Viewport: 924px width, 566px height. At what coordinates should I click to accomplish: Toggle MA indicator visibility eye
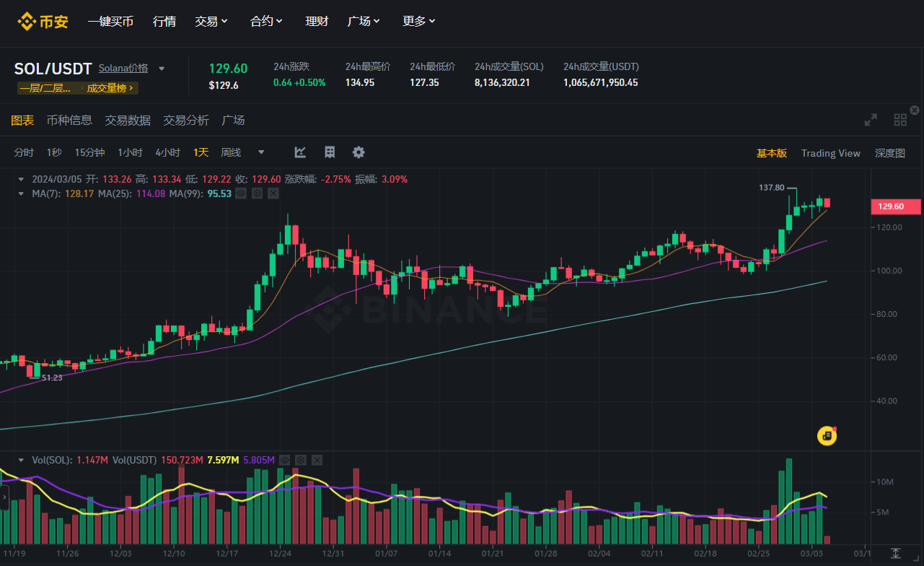point(241,193)
